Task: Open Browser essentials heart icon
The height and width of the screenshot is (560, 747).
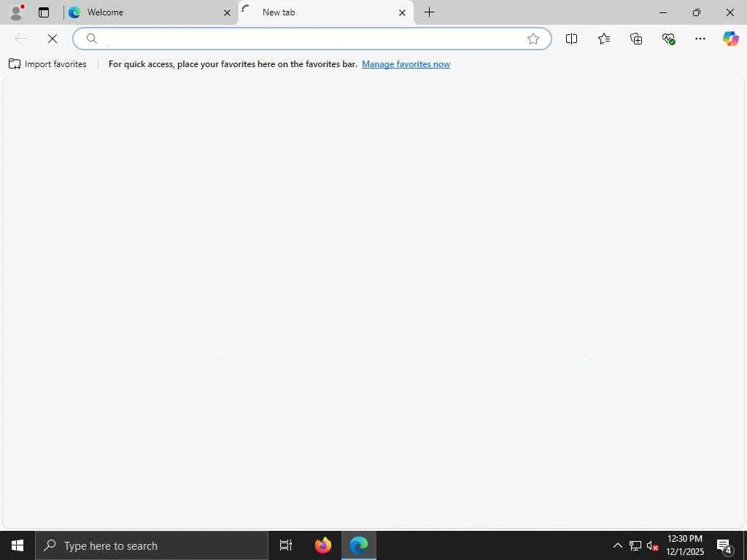Action: click(x=668, y=39)
